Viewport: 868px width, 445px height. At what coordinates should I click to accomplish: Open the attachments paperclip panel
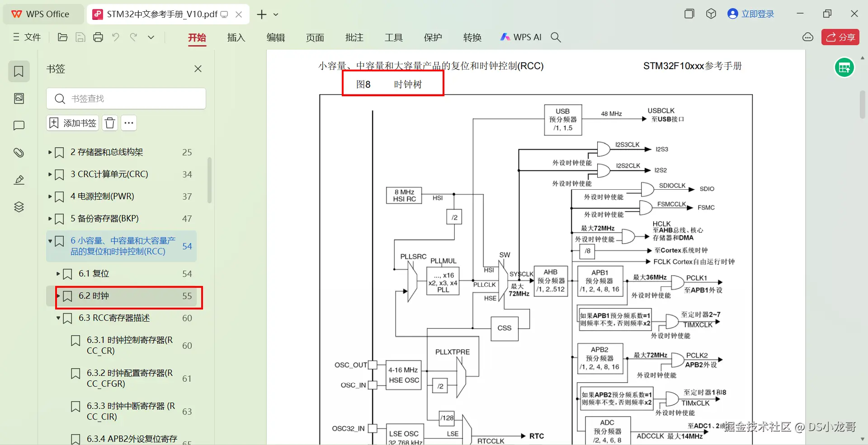[19, 153]
